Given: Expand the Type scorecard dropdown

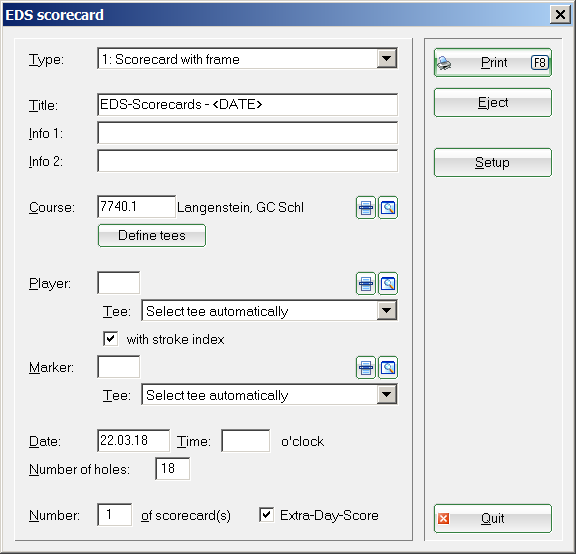Looking at the screenshot, I should pyautogui.click(x=386, y=58).
